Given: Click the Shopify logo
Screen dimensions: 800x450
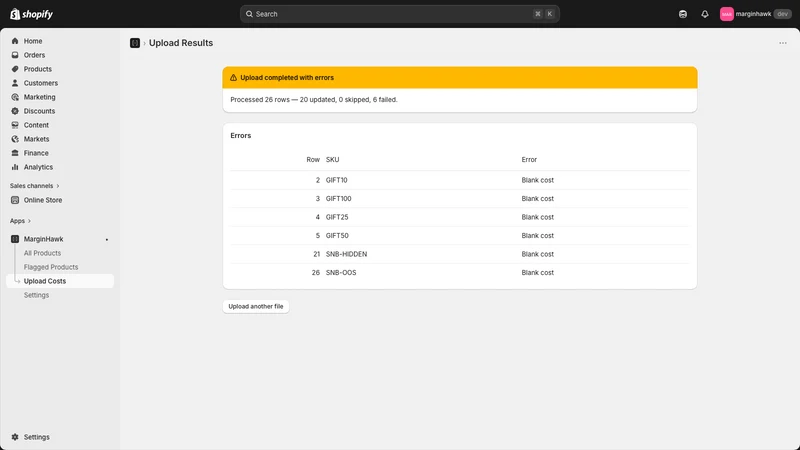Looking at the screenshot, I should [x=31, y=14].
